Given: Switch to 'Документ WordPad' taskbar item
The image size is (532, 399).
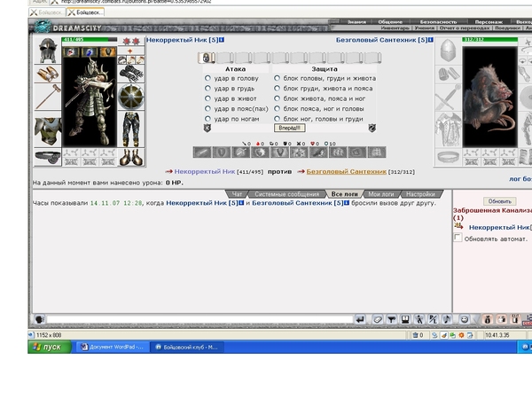Looking at the screenshot, I should 113,347.
